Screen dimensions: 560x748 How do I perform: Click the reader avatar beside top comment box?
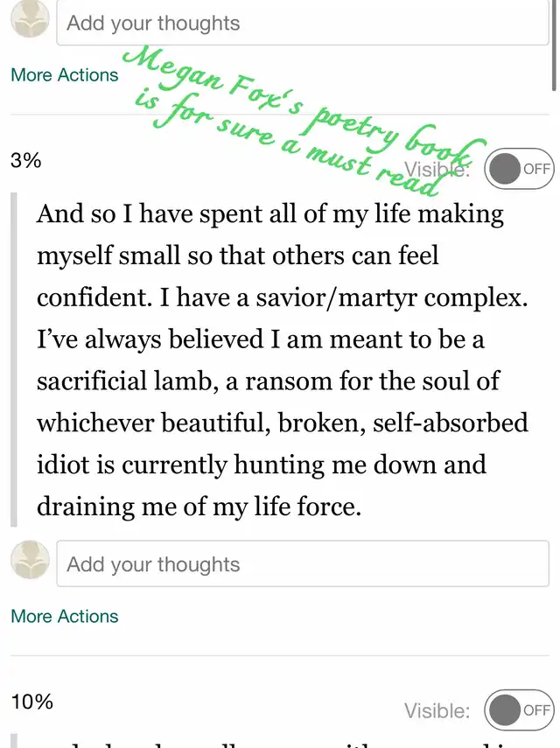pos(30,19)
